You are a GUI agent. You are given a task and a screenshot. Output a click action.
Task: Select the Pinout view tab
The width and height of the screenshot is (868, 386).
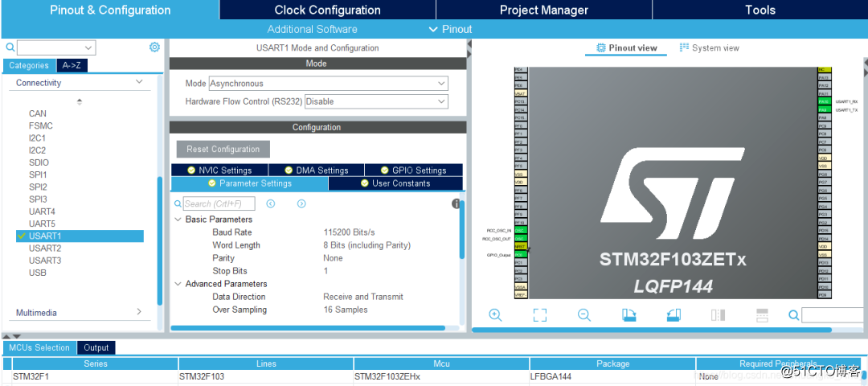pyautogui.click(x=626, y=48)
